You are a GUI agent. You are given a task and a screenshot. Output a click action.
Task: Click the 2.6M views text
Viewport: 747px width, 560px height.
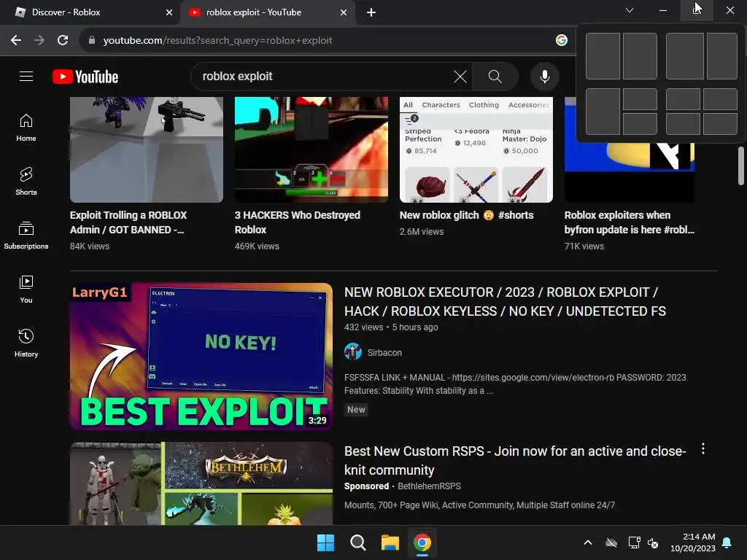[422, 231]
